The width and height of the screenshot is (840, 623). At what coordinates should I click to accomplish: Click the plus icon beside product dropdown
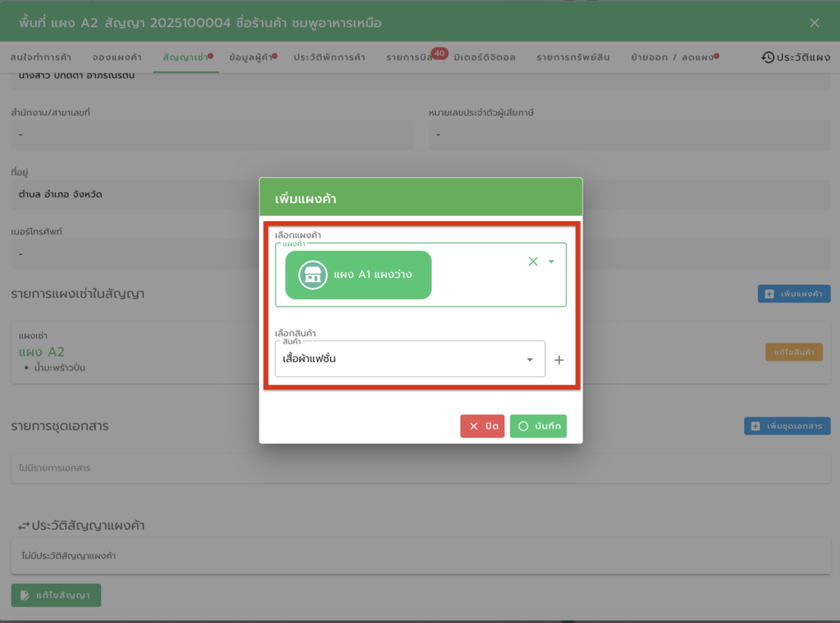[559, 360]
